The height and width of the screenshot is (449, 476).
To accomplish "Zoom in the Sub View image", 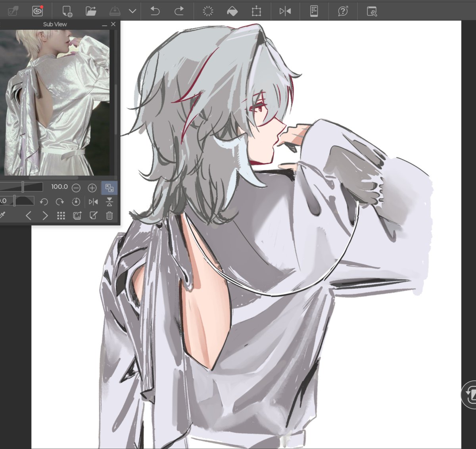I will pyautogui.click(x=92, y=188).
